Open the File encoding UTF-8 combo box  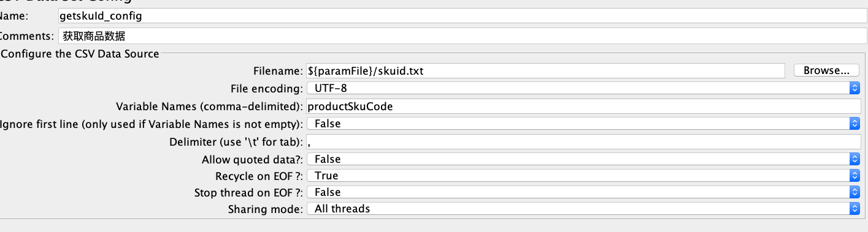(583, 89)
